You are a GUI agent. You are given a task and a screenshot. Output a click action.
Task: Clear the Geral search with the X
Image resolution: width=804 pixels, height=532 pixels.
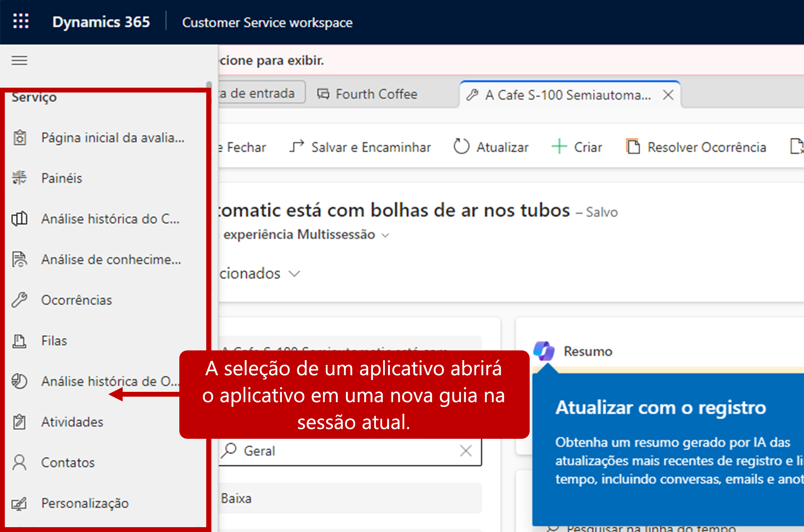[466, 451]
